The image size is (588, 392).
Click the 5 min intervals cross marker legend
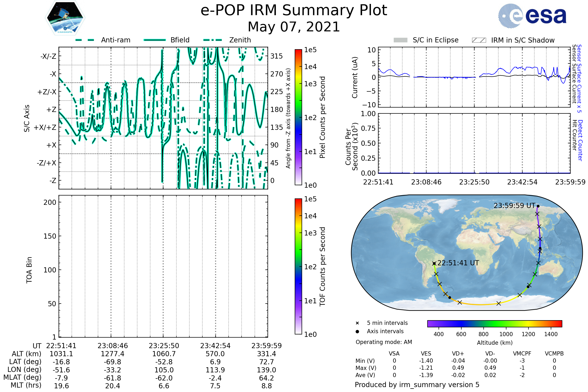click(x=357, y=323)
